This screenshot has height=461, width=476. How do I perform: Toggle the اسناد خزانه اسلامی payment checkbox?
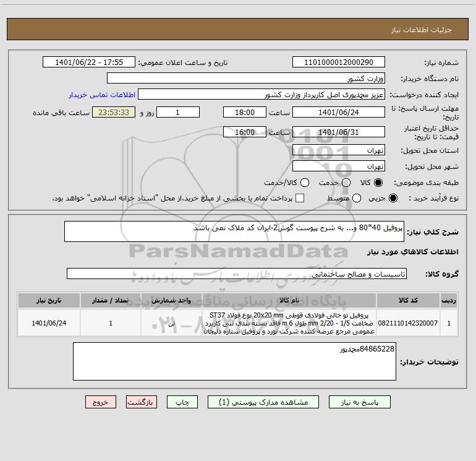click(300, 198)
